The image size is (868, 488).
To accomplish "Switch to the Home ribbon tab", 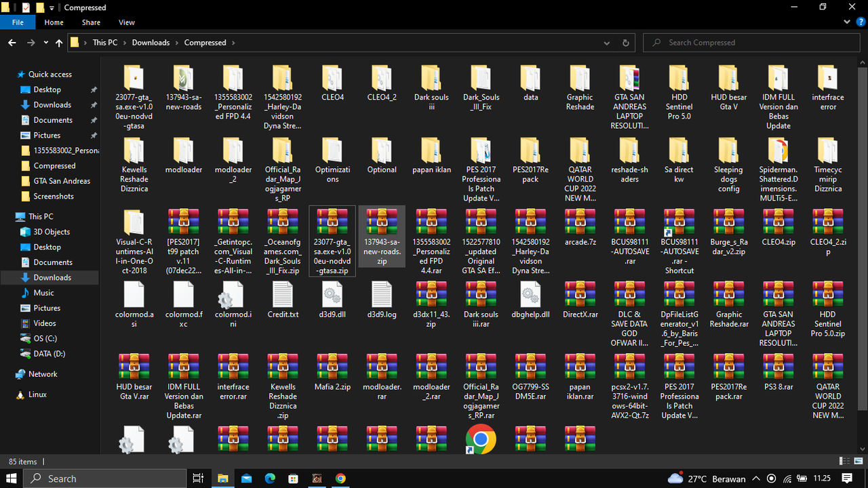I will coord(54,22).
